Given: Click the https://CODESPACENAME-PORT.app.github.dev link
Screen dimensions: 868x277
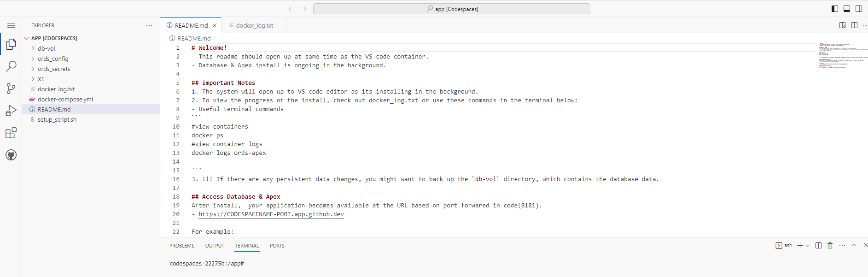Looking at the screenshot, I should point(271,214).
